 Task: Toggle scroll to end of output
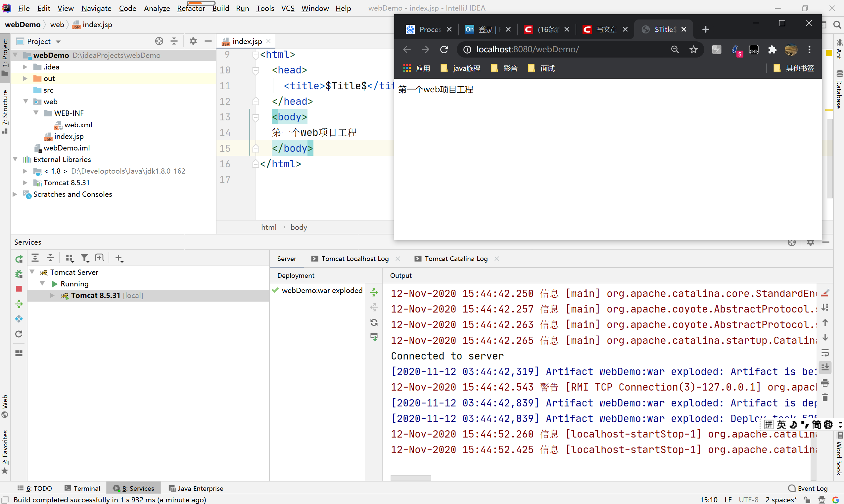(x=825, y=367)
